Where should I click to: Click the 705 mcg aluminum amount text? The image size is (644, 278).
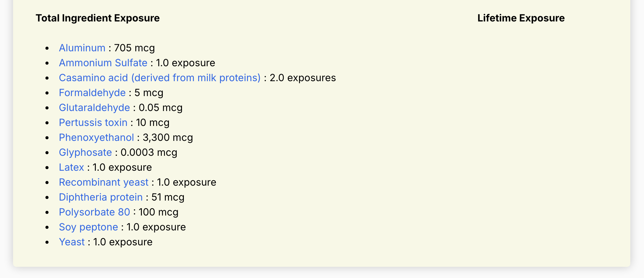coord(134,48)
